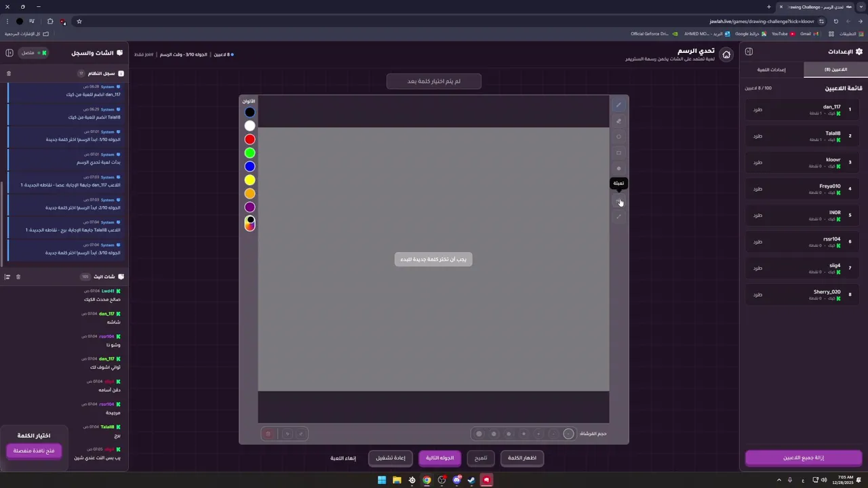Pick the yellow color swatch
The width and height of the screenshot is (868, 488).
point(250,180)
